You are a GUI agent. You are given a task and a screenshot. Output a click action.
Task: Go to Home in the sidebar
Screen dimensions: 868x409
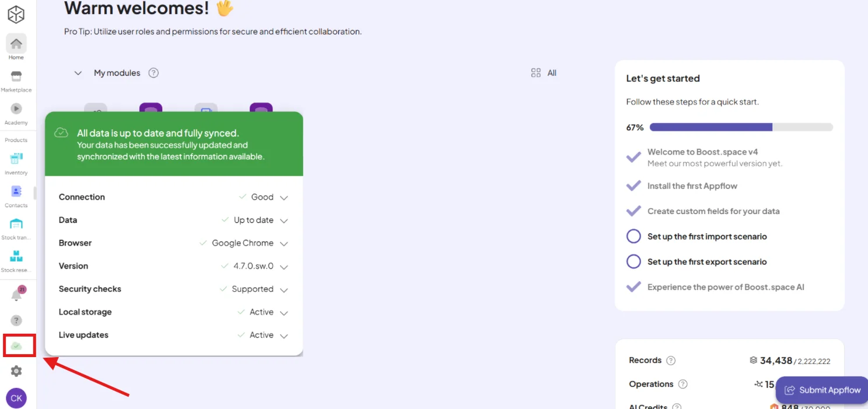coord(16,47)
